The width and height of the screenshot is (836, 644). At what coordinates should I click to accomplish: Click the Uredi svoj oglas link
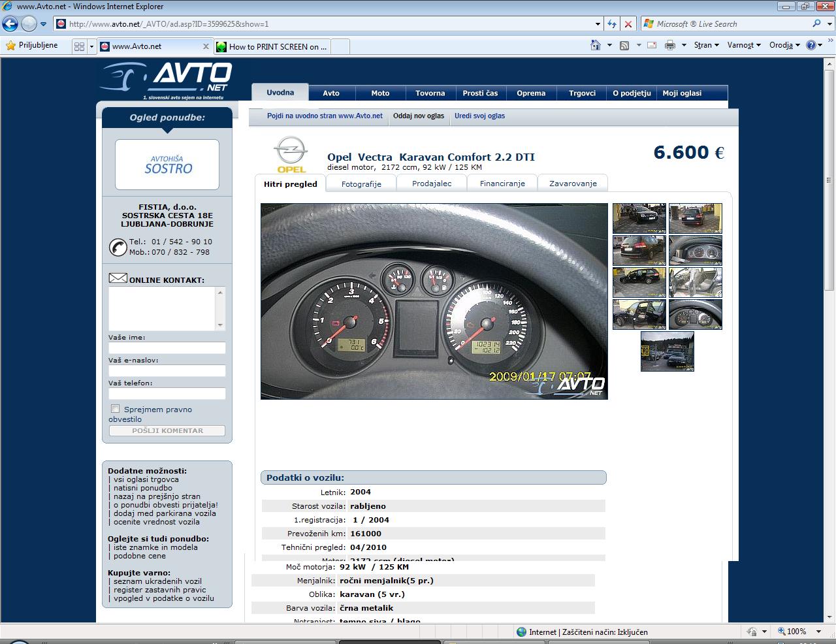(x=479, y=116)
